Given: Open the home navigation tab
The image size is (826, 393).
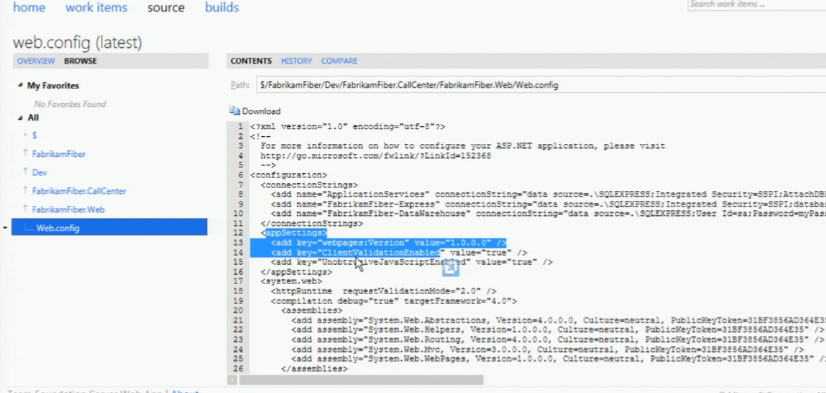Looking at the screenshot, I should 29,7.
